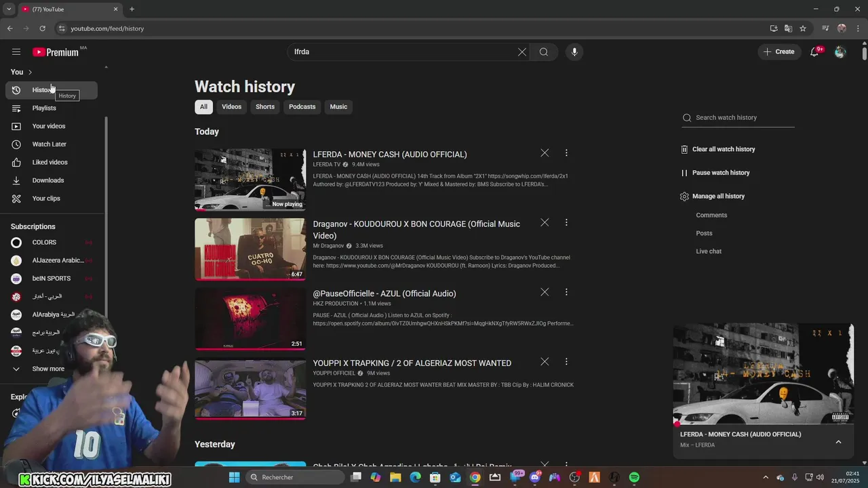Image resolution: width=868 pixels, height=488 pixels.
Task: Open the Create button
Action: coord(779,52)
